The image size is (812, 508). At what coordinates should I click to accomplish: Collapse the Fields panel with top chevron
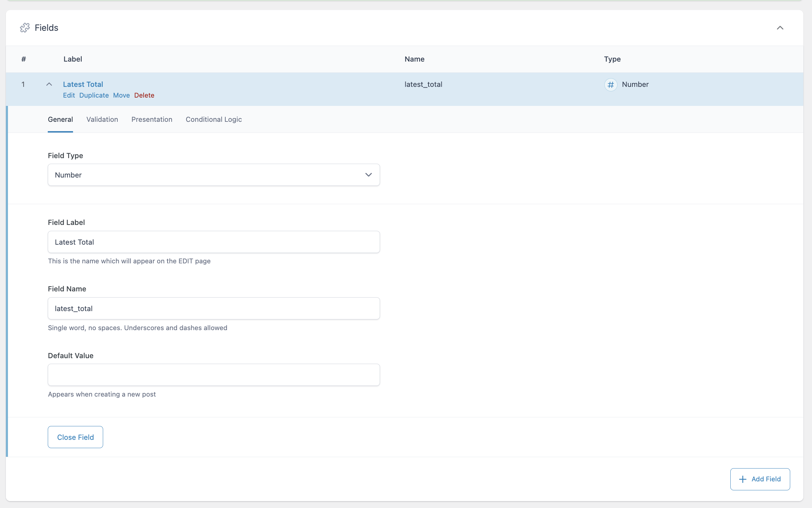[780, 28]
